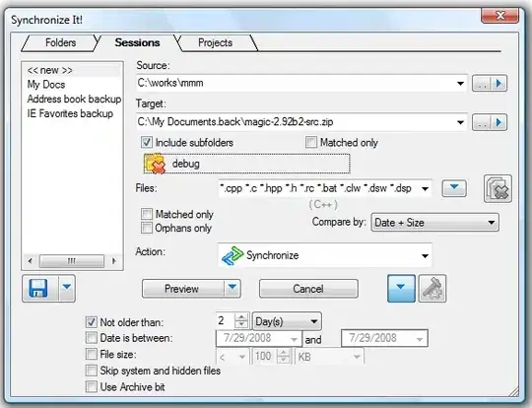
Task: Check the Orphans only option
Action: pos(147,228)
